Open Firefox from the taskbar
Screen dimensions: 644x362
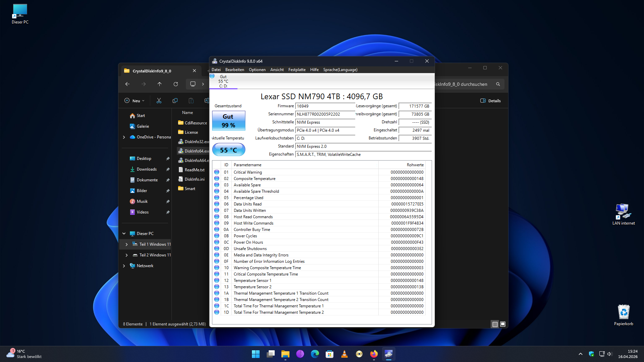374,354
